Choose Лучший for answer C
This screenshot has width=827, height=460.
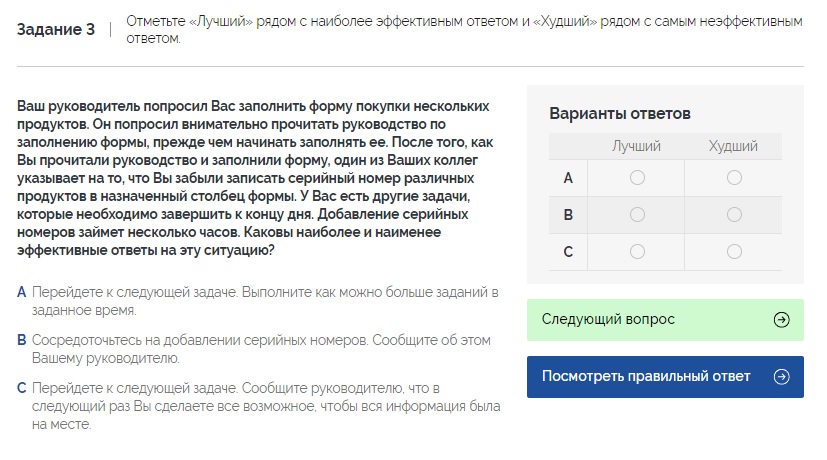tap(637, 252)
